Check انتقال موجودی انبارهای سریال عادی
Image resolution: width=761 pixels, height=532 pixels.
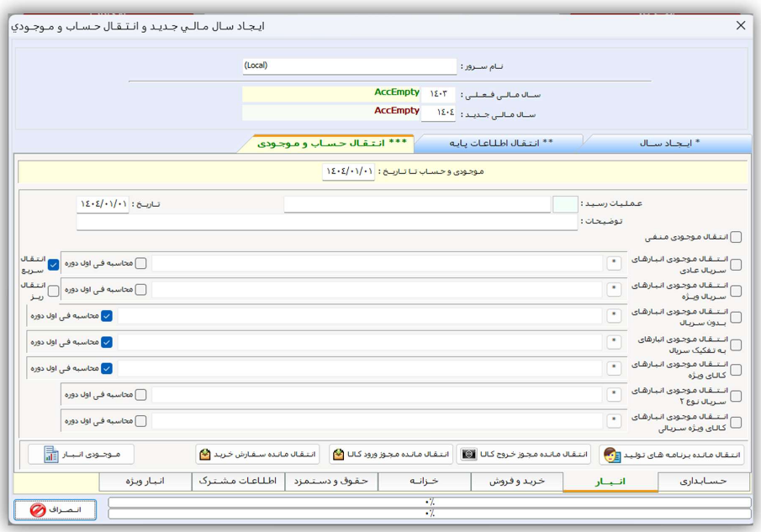coord(736,264)
